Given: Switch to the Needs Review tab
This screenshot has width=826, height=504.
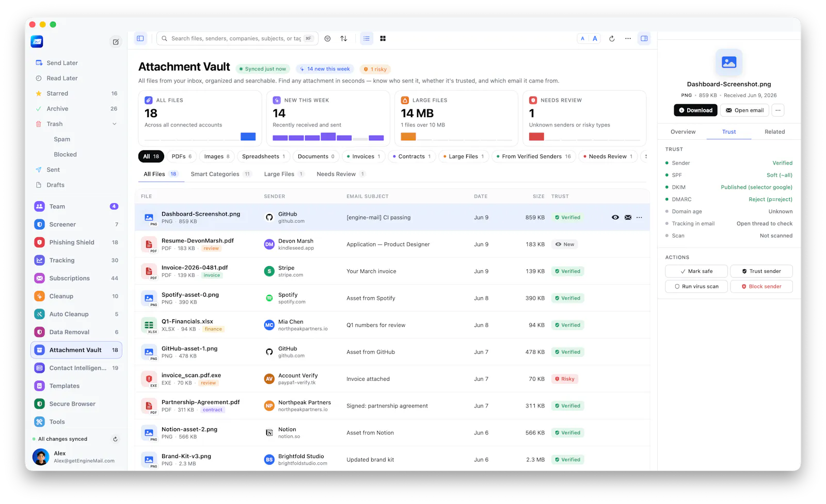Looking at the screenshot, I should click(x=341, y=174).
